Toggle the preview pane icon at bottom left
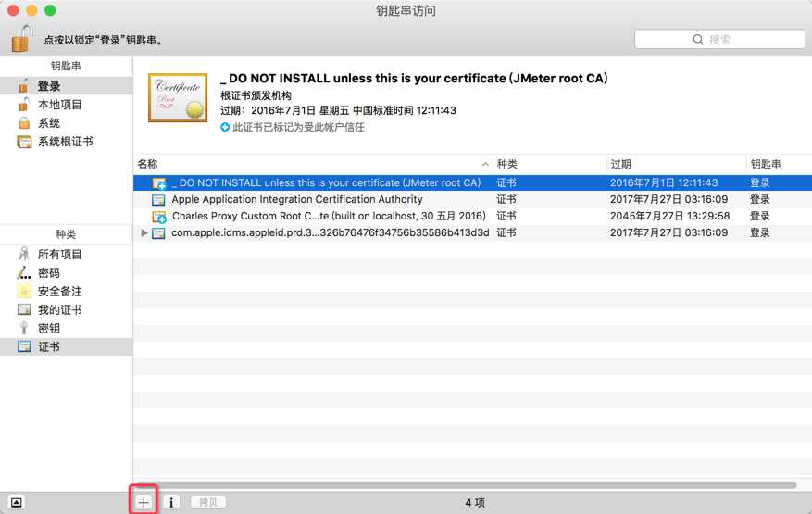The height and width of the screenshot is (514, 812). point(17,502)
